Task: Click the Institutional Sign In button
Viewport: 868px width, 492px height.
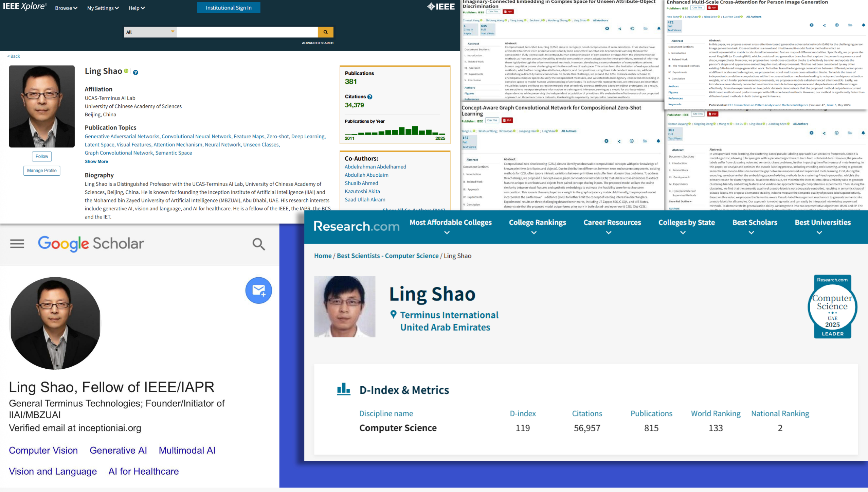Action: point(229,7)
